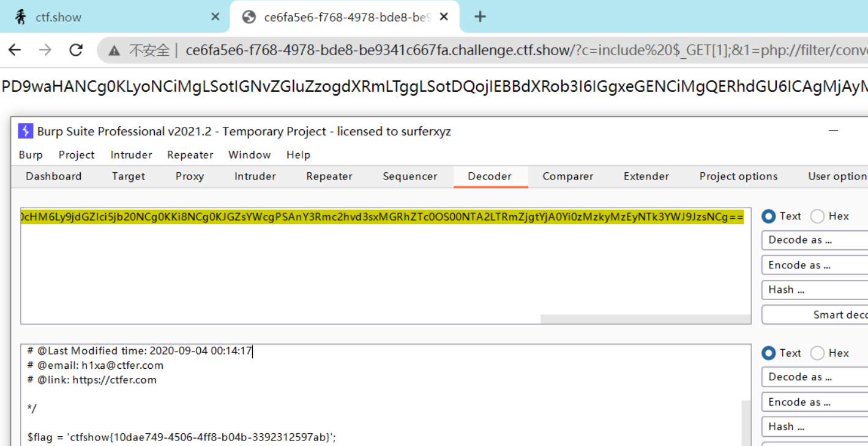Open the Repeater menu
The image size is (868, 446).
click(190, 155)
